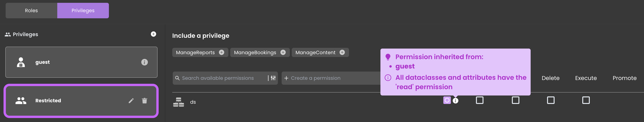Add a new privilege with plus icon
The width and height of the screenshot is (644, 122).
coord(153,34)
